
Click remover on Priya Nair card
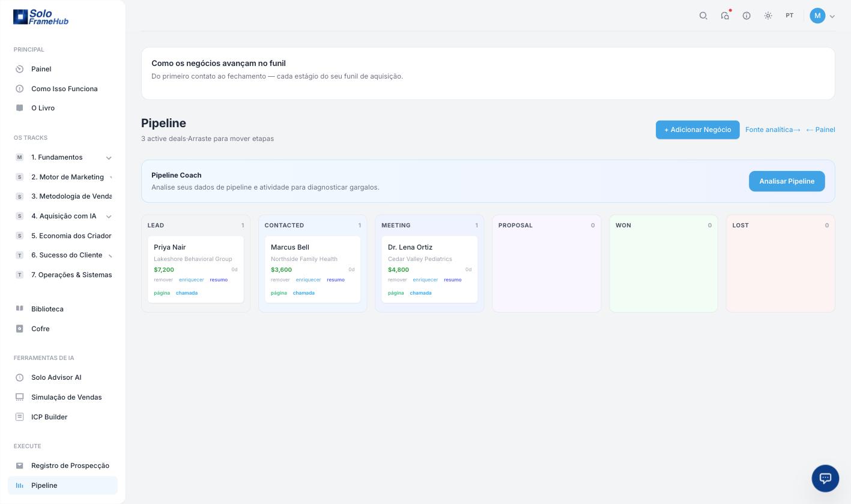pyautogui.click(x=163, y=280)
